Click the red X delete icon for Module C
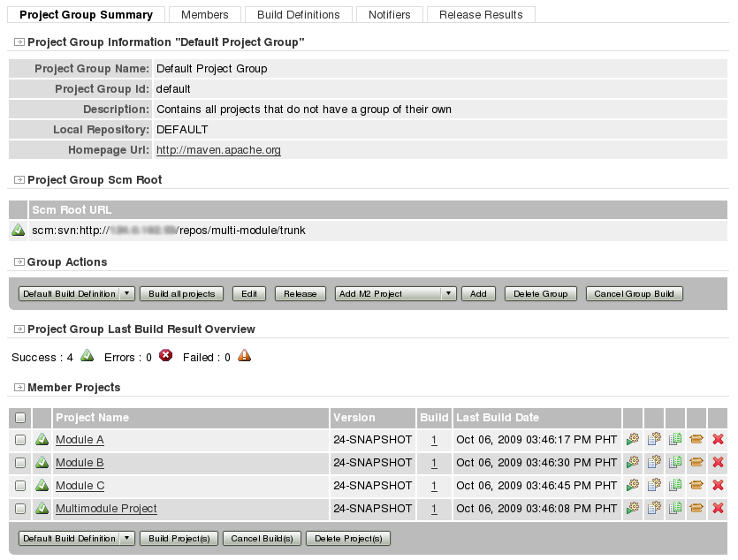Image resolution: width=738 pixels, height=560 pixels. point(718,485)
